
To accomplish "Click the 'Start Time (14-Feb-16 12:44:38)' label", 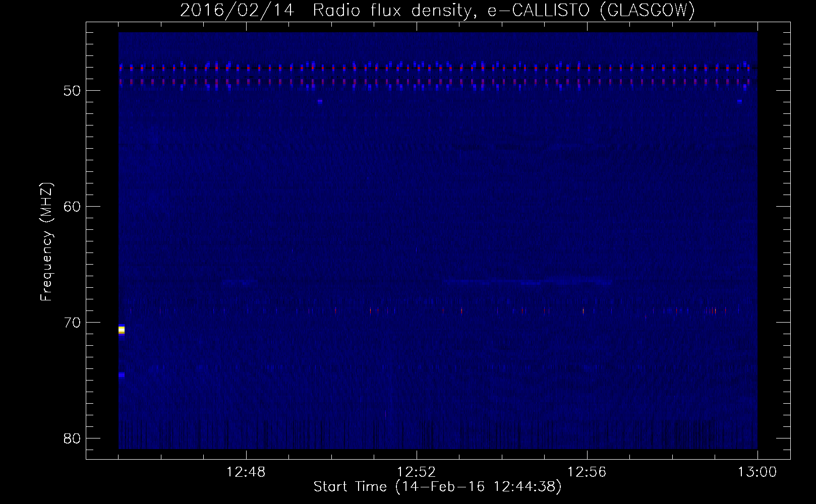I will click(x=437, y=487).
